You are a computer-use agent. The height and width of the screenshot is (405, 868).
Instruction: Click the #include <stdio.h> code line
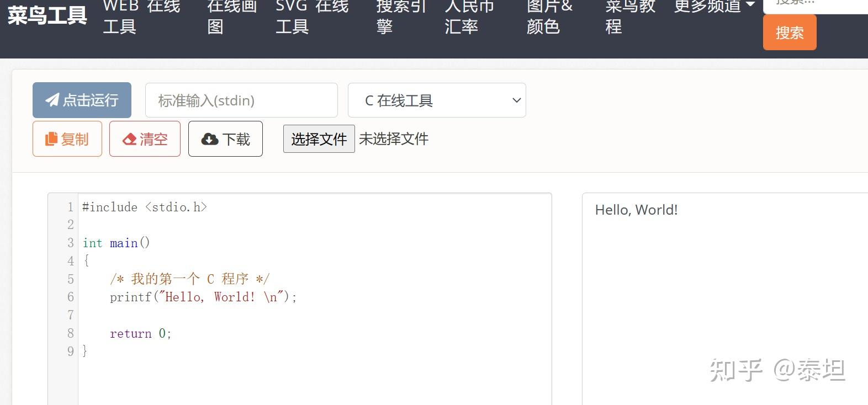(x=145, y=207)
